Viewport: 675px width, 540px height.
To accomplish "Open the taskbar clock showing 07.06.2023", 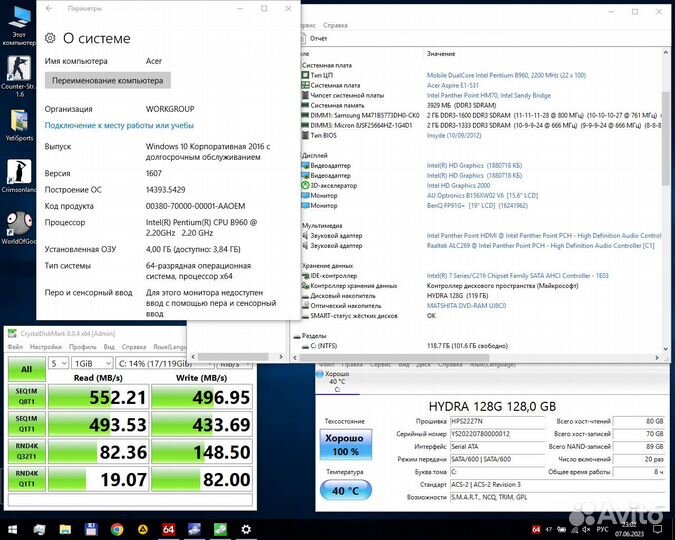I will coord(629,529).
